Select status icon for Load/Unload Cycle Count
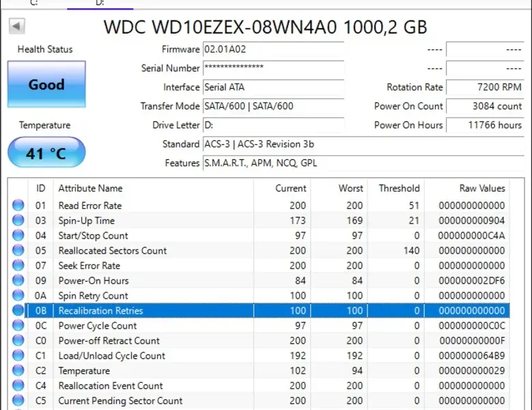Image resolution: width=532 pixels, height=410 pixels. click(x=18, y=355)
